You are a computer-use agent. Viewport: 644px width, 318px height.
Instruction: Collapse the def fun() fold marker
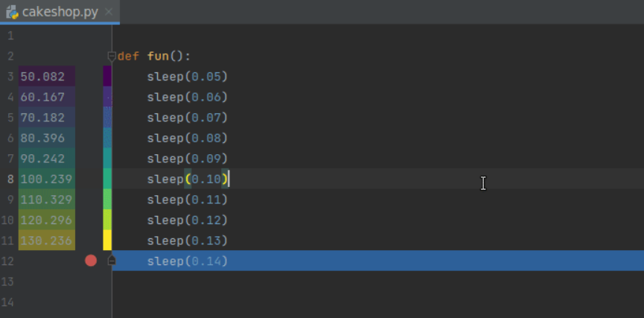coord(112,56)
